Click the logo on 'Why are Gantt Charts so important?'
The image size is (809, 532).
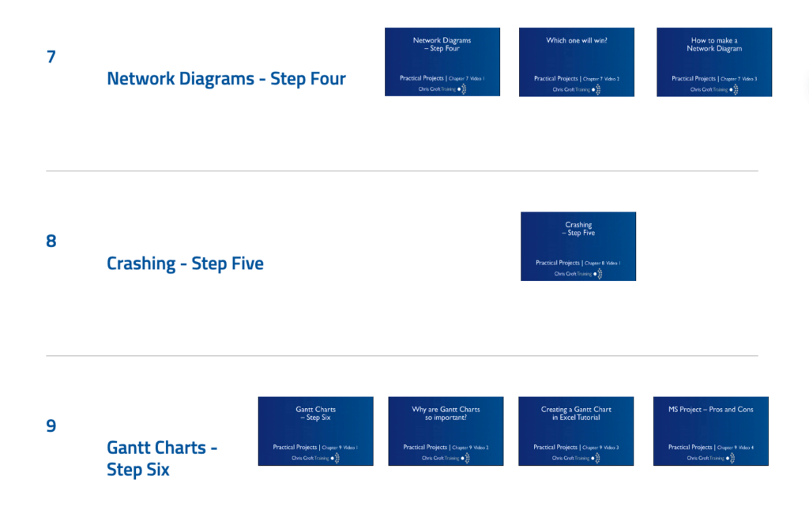446,458
